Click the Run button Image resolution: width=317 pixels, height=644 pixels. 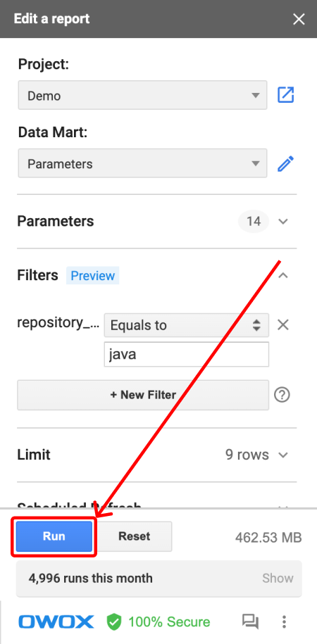[54, 536]
